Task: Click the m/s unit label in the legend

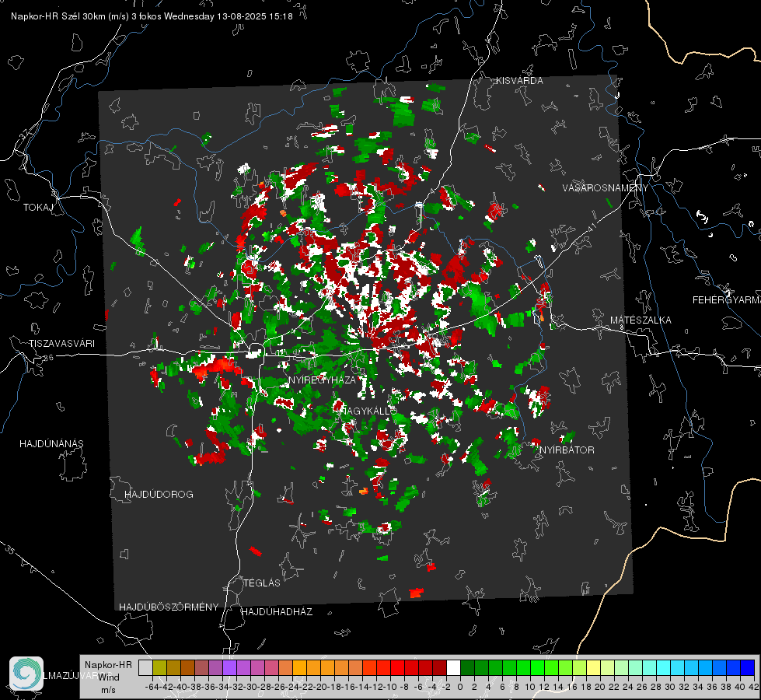Action: (108, 690)
